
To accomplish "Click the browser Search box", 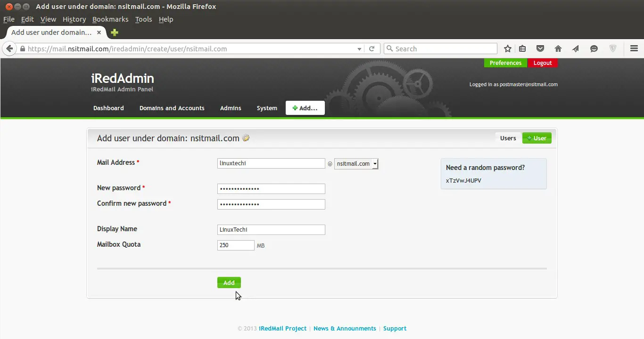I will (x=440, y=48).
